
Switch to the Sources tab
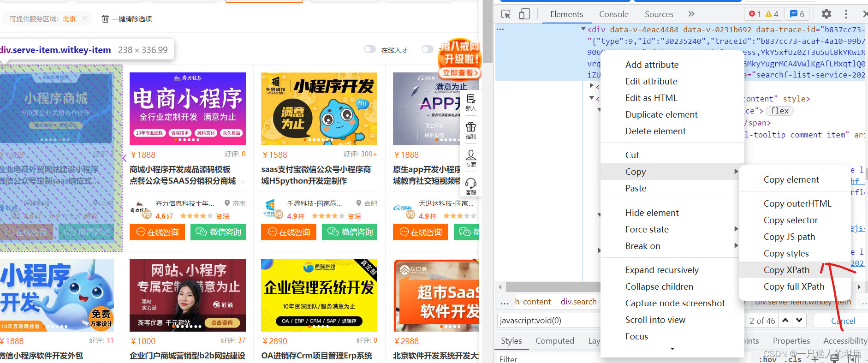click(x=659, y=14)
